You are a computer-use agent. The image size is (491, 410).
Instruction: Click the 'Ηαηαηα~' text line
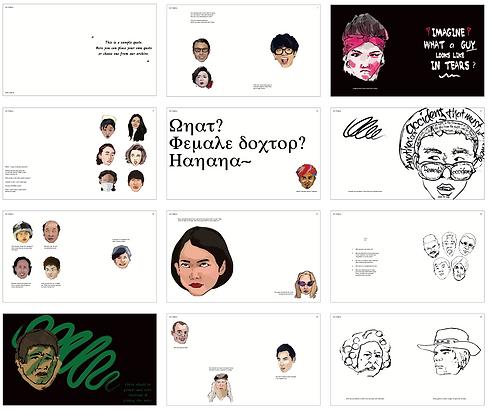click(x=210, y=161)
